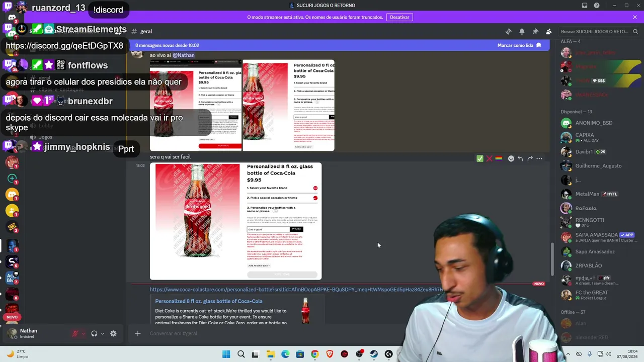
Task: Open Logitech G HUB from taskbar
Action: coord(388,354)
